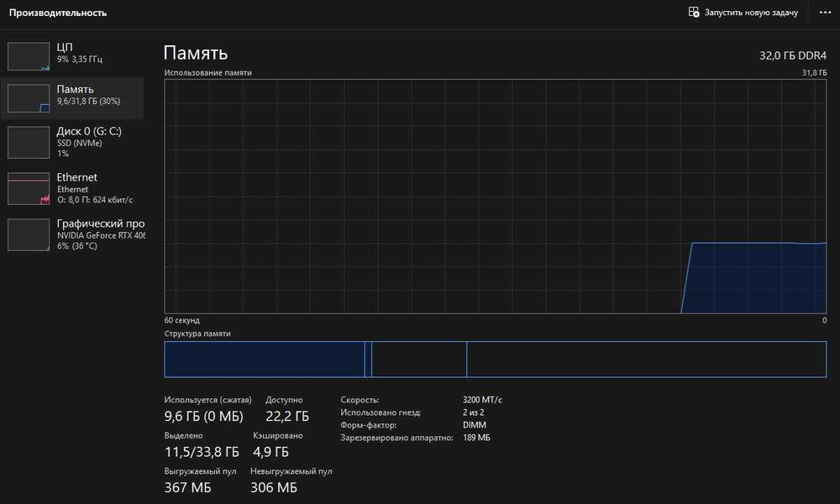Click the 32,0 ГБ DDR4 text
The height and width of the screenshot is (504, 840).
[x=793, y=55]
